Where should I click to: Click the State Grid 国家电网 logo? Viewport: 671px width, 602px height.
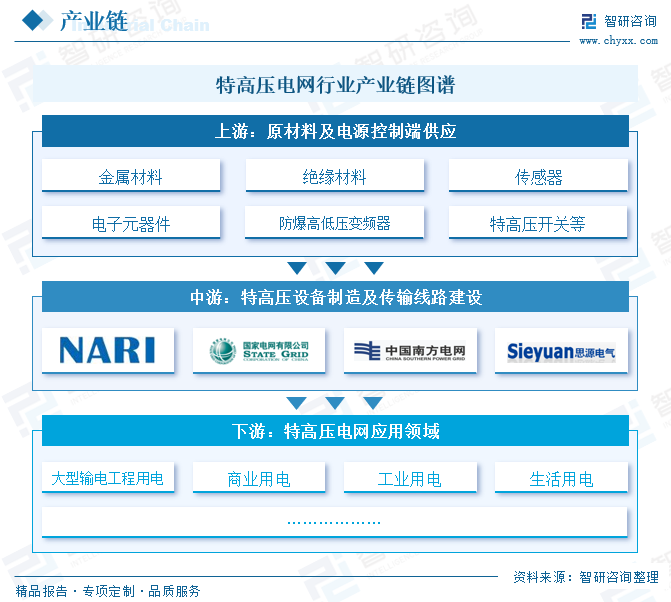click(259, 350)
